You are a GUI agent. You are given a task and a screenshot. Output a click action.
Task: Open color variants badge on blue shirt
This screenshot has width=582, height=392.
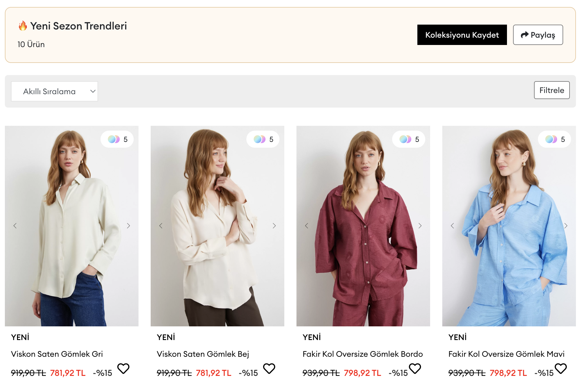[555, 139]
